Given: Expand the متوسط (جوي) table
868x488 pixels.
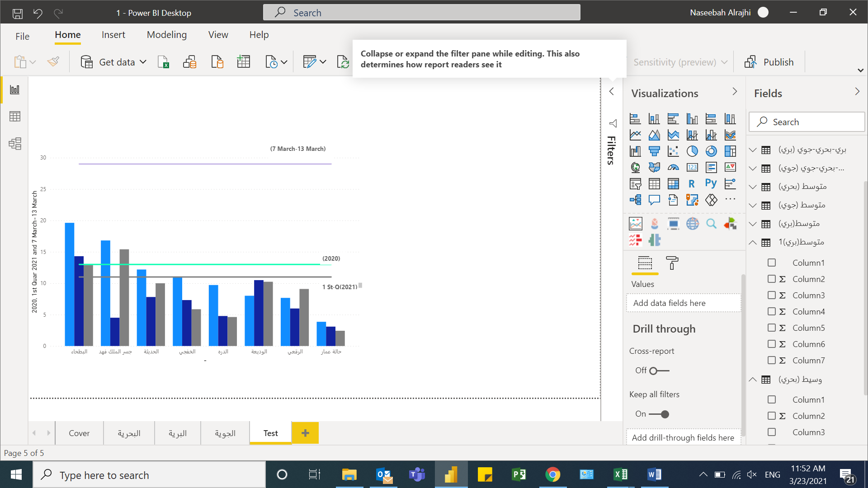Looking at the screenshot, I should pyautogui.click(x=753, y=205).
